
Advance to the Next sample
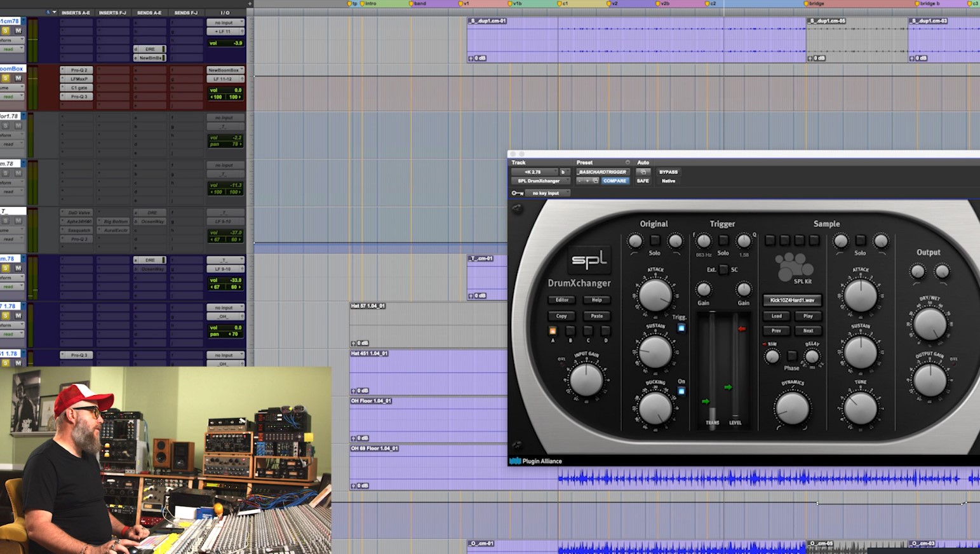[x=808, y=330]
